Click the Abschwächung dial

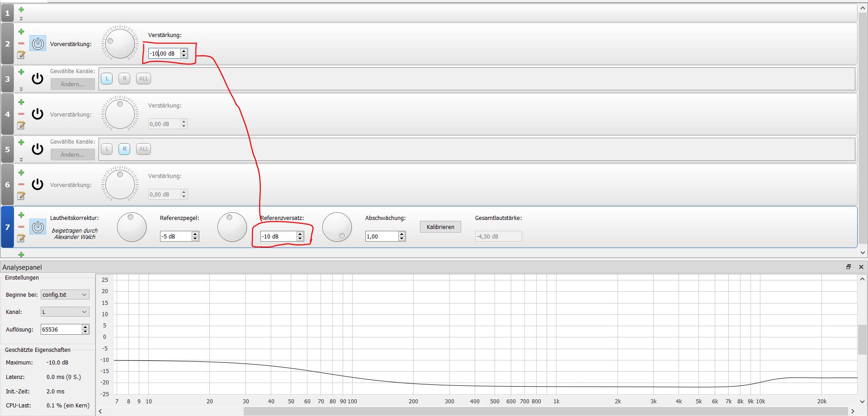tap(337, 227)
